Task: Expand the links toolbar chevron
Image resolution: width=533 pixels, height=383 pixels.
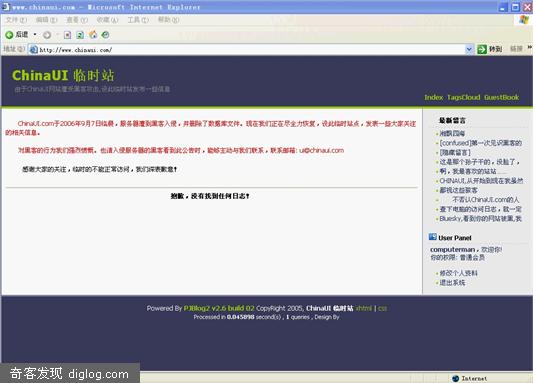Action: tap(530, 48)
